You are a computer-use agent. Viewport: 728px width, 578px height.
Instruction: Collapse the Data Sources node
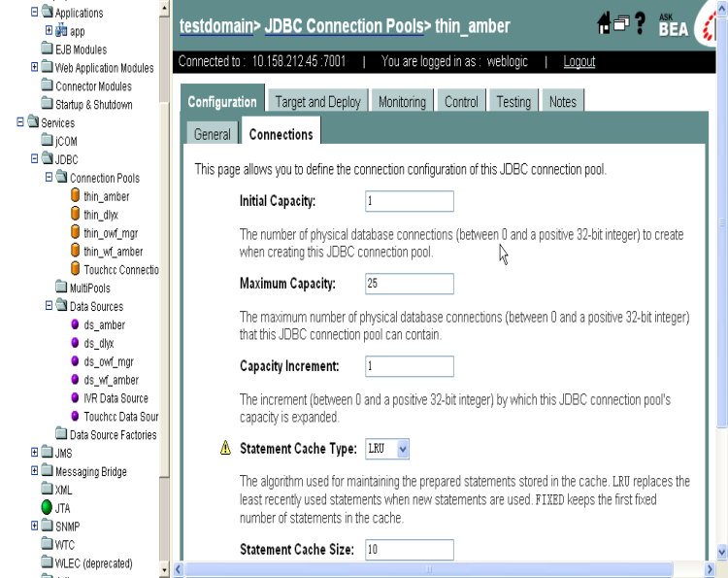tap(49, 305)
